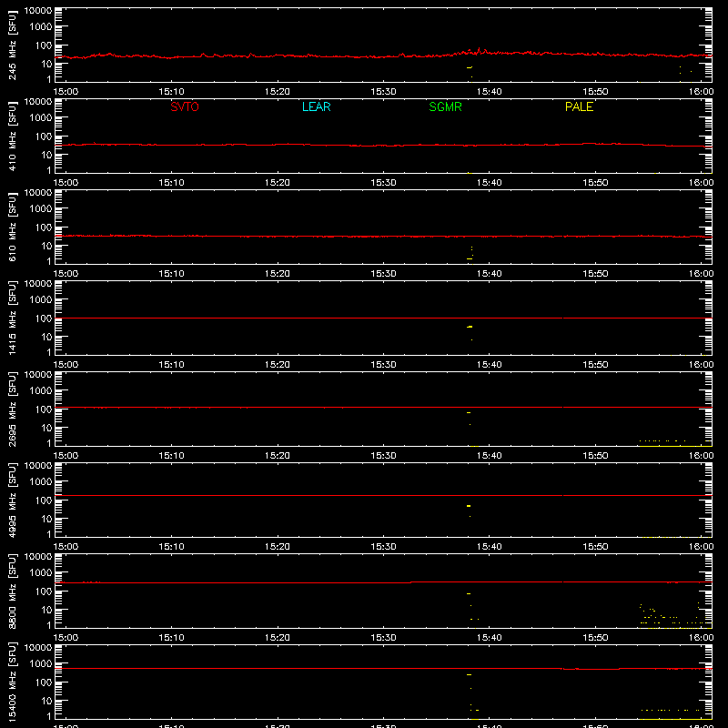
Task: Select the 1415 MHz [SFU] axis title
Action: point(13,318)
